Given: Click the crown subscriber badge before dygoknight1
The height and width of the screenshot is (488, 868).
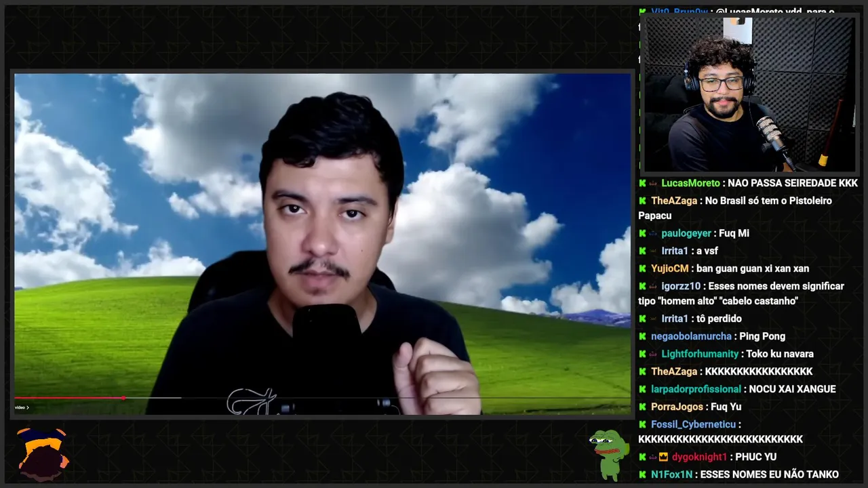Looking at the screenshot, I should click(x=664, y=457).
